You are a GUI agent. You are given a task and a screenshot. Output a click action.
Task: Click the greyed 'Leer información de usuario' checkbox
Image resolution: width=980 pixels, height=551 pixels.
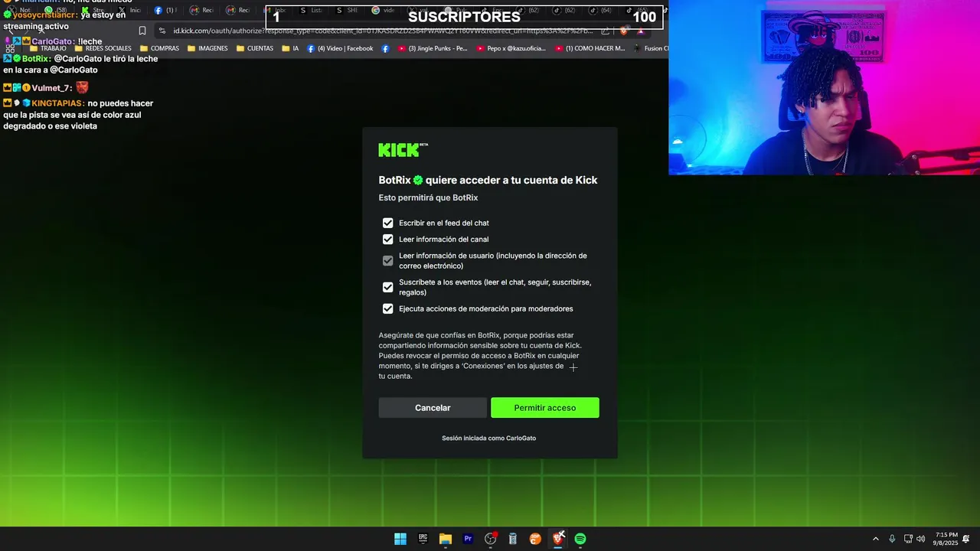[x=388, y=261]
